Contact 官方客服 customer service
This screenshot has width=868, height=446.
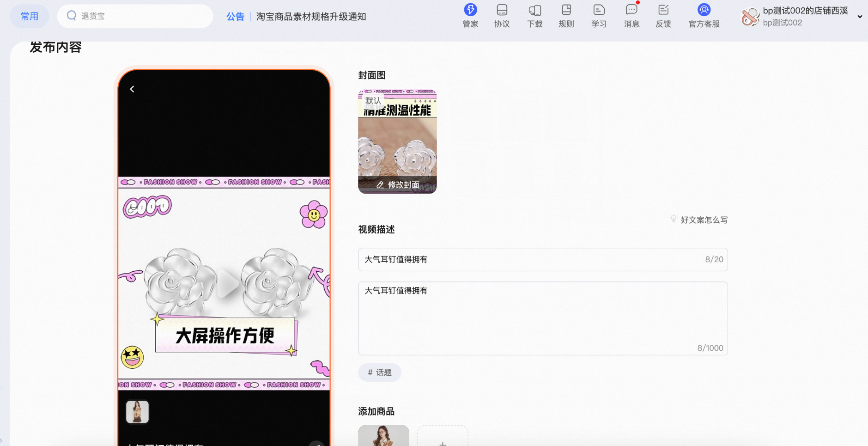coord(704,16)
